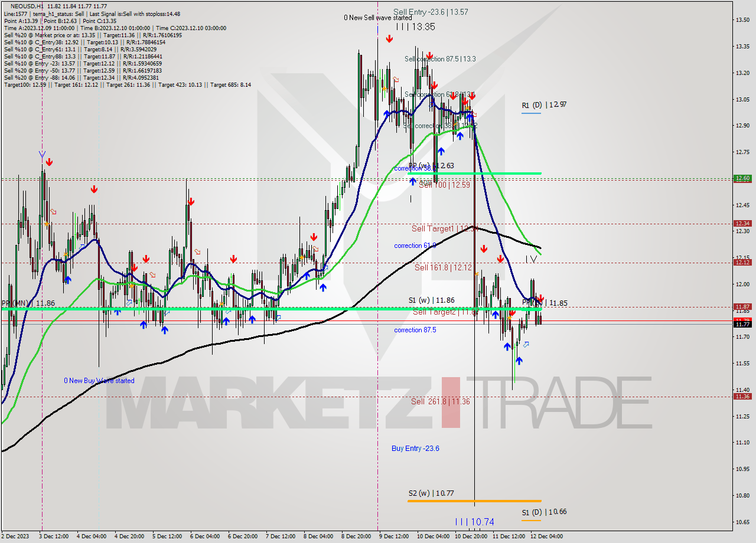Click the '7 Dec 12:00' time axis label

pyautogui.click(x=281, y=537)
